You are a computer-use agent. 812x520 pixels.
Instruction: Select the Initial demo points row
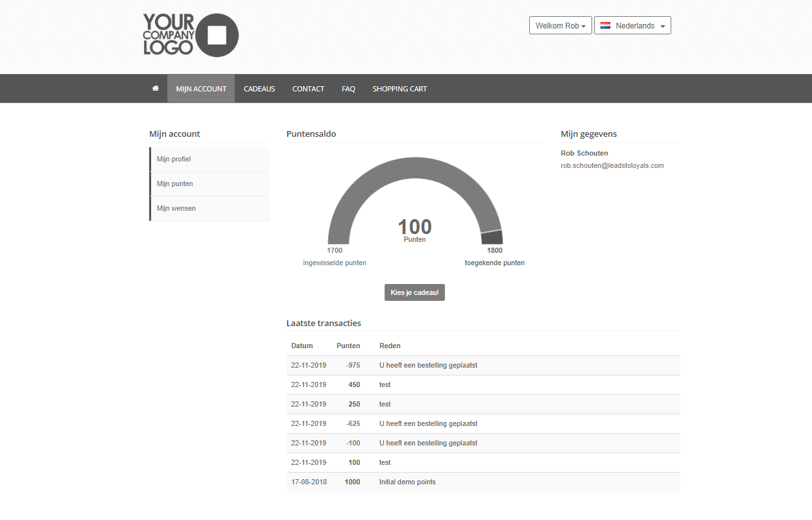[483, 482]
